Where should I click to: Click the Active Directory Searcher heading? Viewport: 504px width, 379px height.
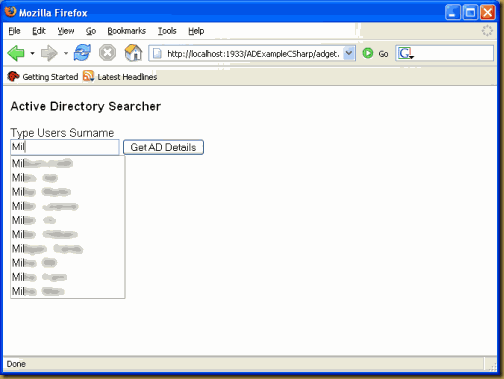click(86, 106)
